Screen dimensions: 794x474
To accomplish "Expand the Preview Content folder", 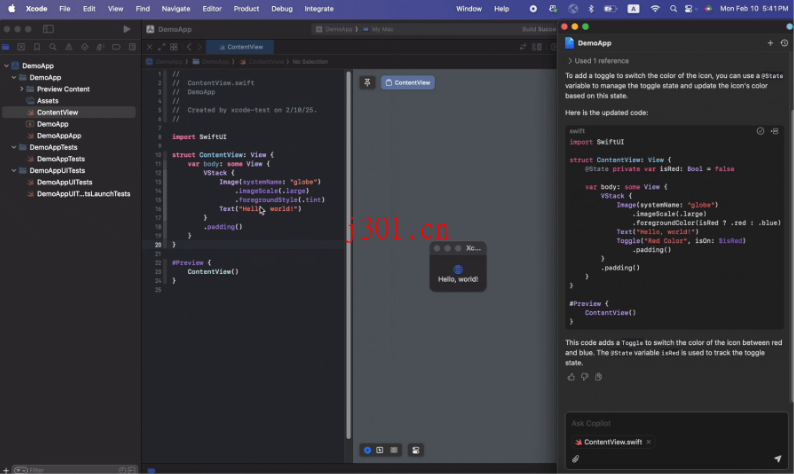I will tap(21, 89).
